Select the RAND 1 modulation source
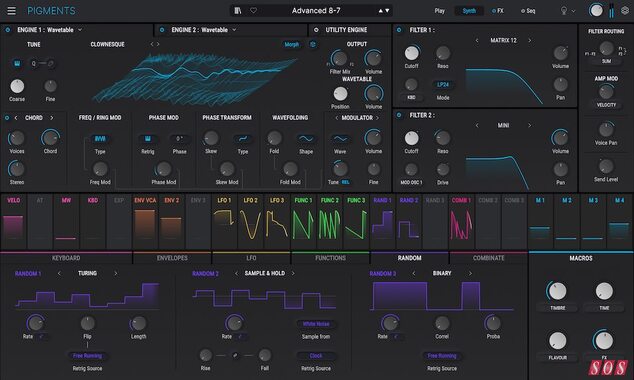This screenshot has height=380, width=634. (x=383, y=222)
